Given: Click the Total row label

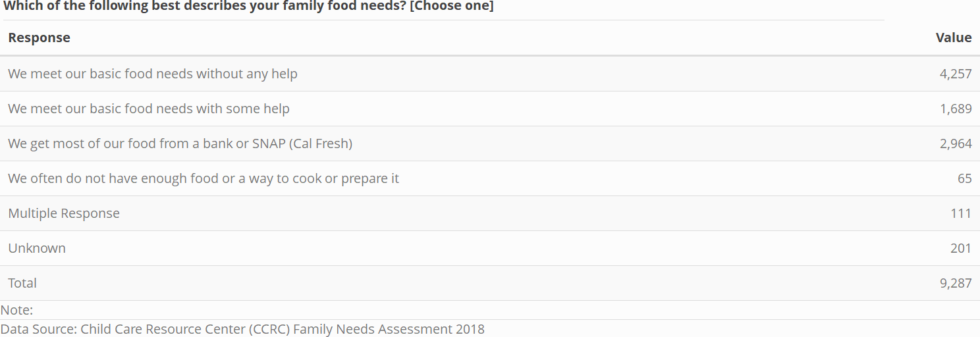Looking at the screenshot, I should pyautogui.click(x=22, y=283).
